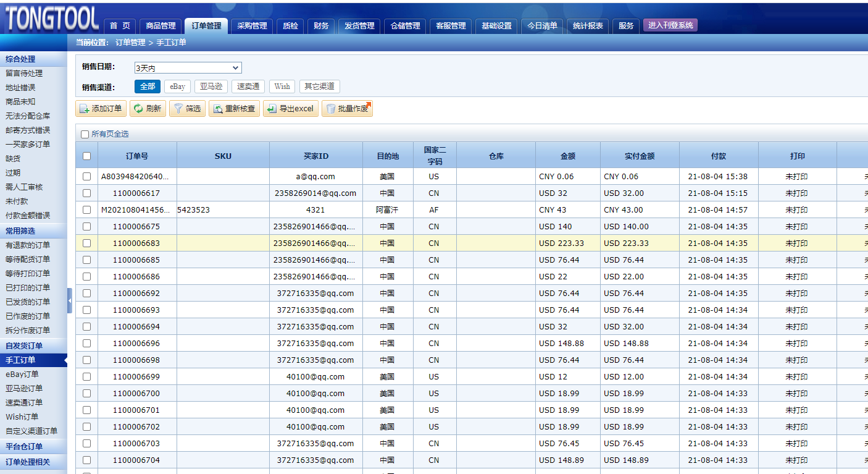The image size is (868, 474).
Task: Click the add order plus icon
Action: pyautogui.click(x=85, y=109)
